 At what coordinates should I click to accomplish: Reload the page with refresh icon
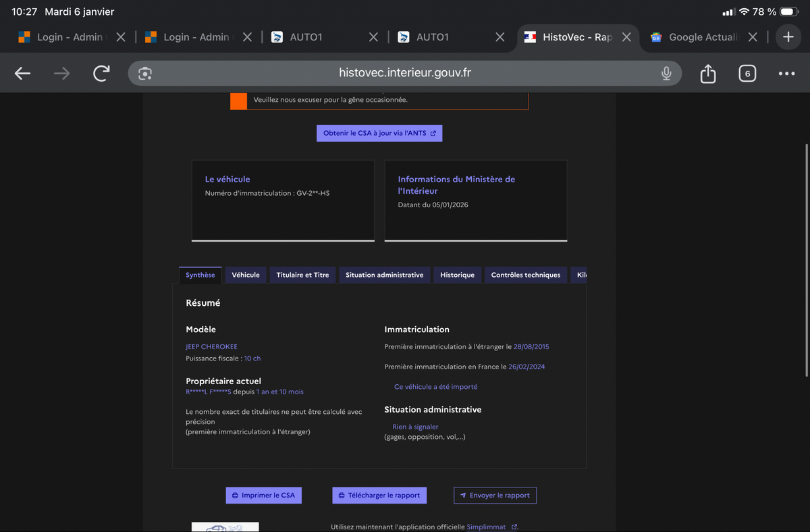[x=101, y=74]
